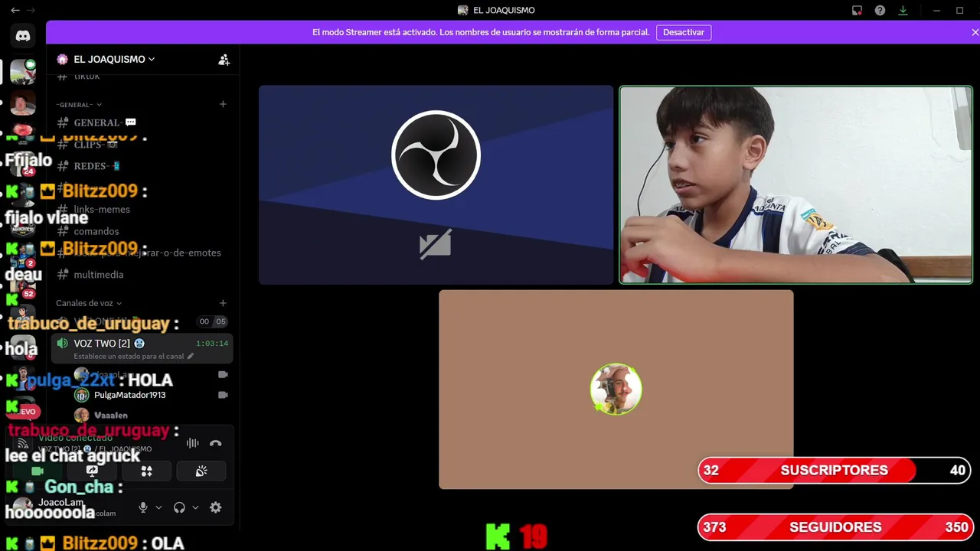The height and width of the screenshot is (551, 980).
Task: Click the camera icon beside PulgaMatador1913
Action: (223, 395)
